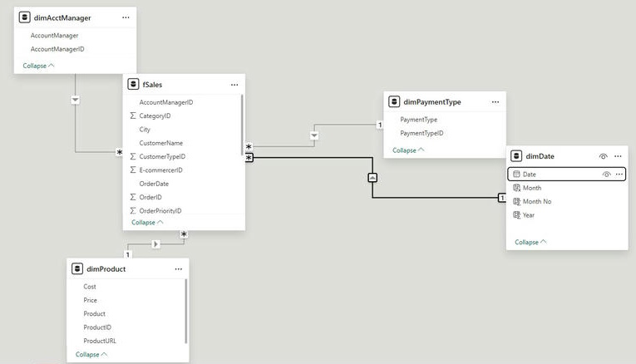Select the ProductID field
The width and height of the screenshot is (636, 364).
coord(97,327)
